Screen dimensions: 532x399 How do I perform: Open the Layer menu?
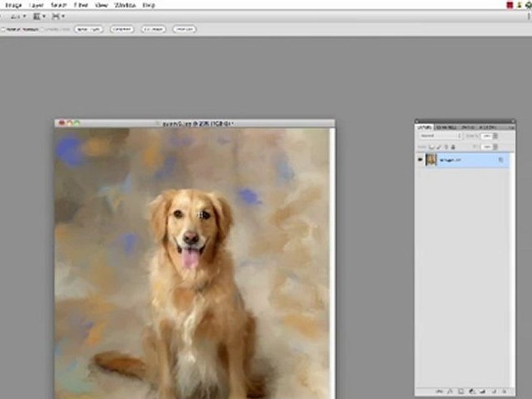pyautogui.click(x=36, y=5)
